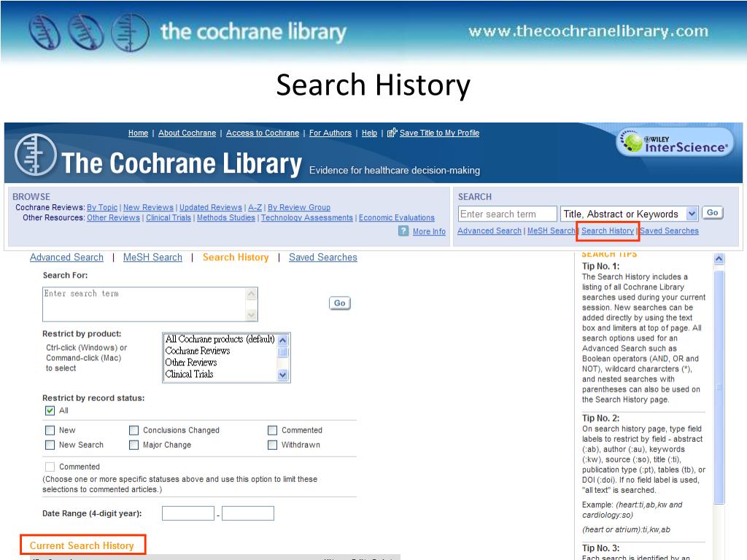747x560 pixels.
Task: Click the search textarea scroll down arrow
Action: tap(252, 315)
